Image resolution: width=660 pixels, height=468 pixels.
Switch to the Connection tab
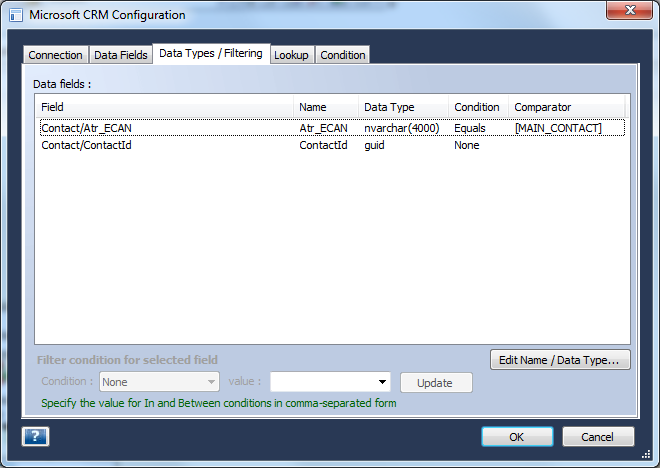55,55
